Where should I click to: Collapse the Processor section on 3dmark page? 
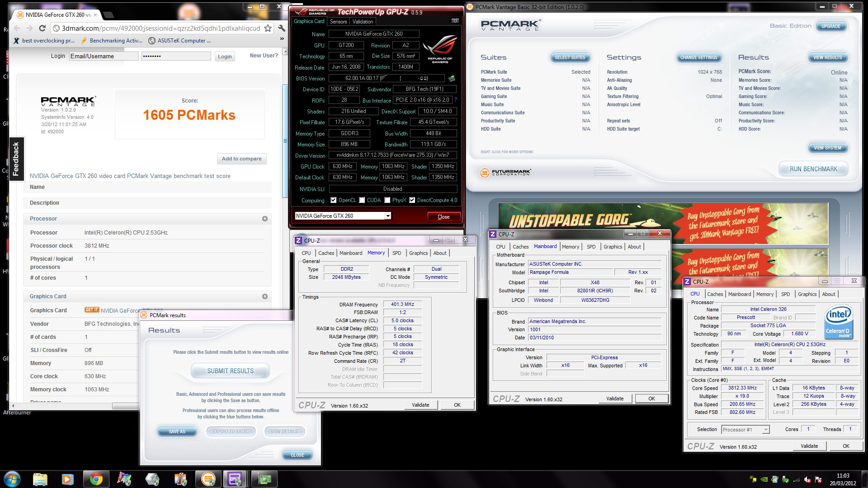click(265, 219)
